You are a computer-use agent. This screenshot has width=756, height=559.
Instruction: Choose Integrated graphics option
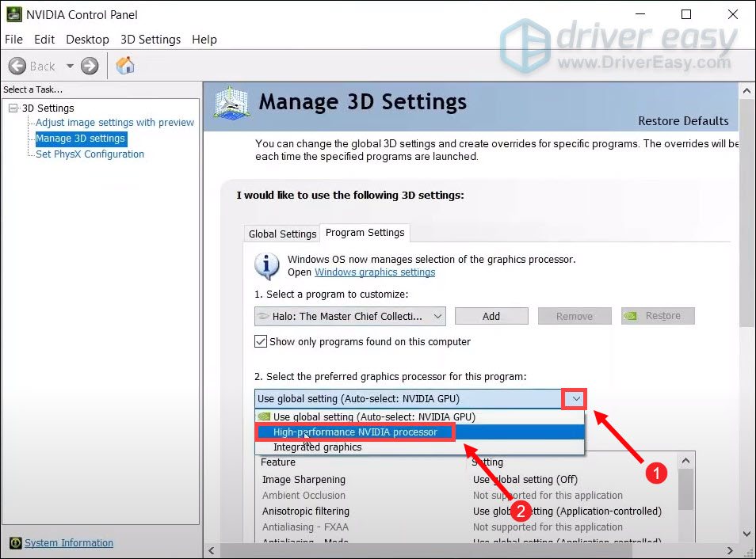click(419, 447)
